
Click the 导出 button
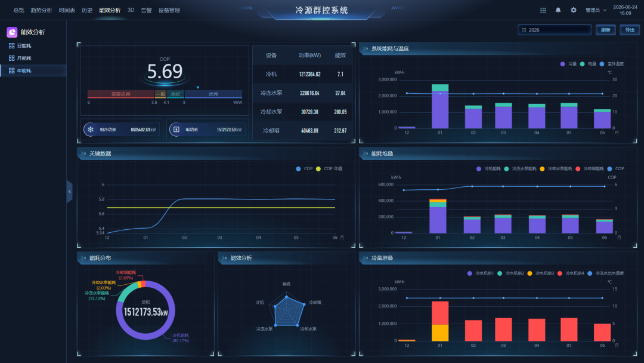(630, 30)
